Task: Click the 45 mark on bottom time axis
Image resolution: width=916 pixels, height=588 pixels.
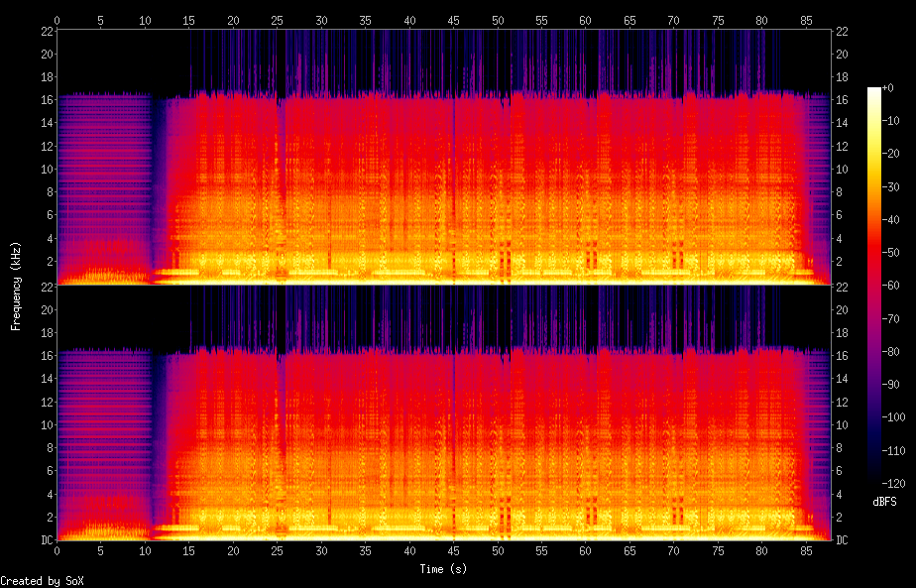Action: (x=453, y=550)
